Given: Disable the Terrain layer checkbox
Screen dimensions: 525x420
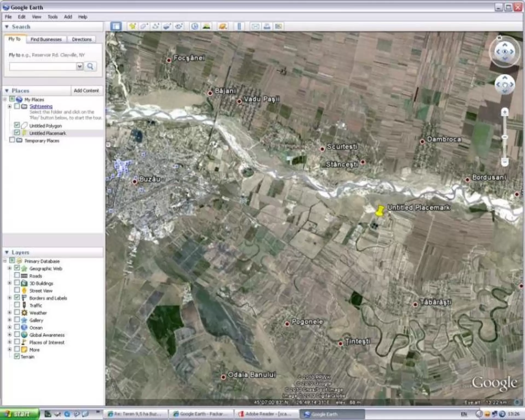Looking at the screenshot, I should (17, 357).
